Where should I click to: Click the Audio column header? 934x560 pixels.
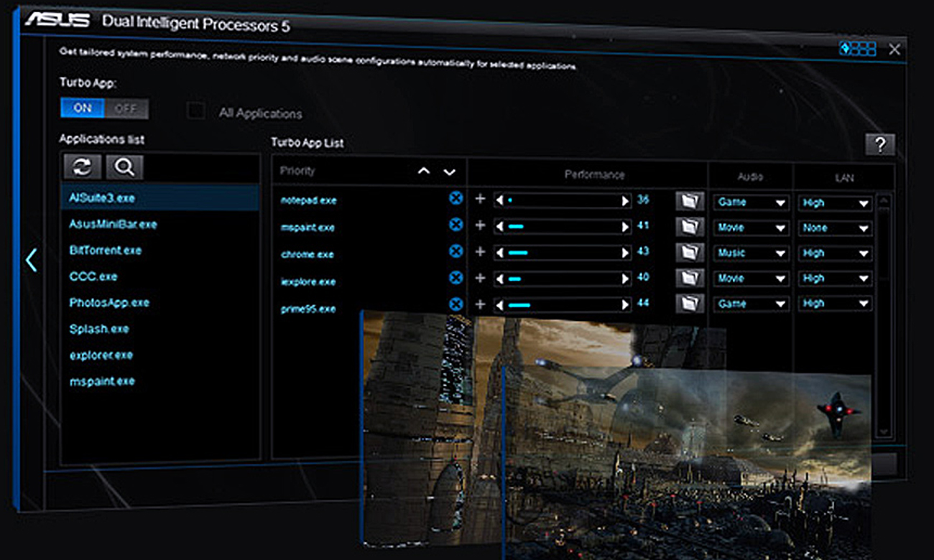(x=750, y=176)
